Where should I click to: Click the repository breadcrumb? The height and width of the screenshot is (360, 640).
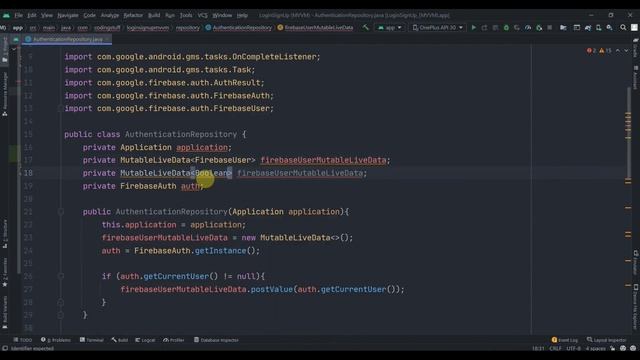[188, 28]
